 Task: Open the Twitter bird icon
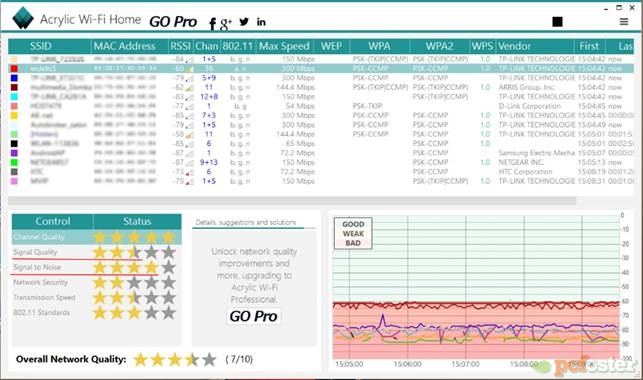coord(244,22)
